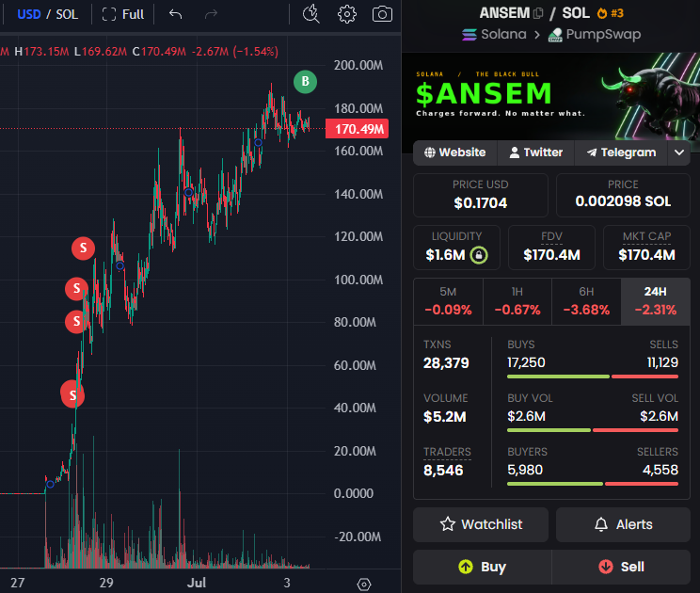Click the S marker near 80.00M
Screen dimensions: 700x593
coord(76,322)
